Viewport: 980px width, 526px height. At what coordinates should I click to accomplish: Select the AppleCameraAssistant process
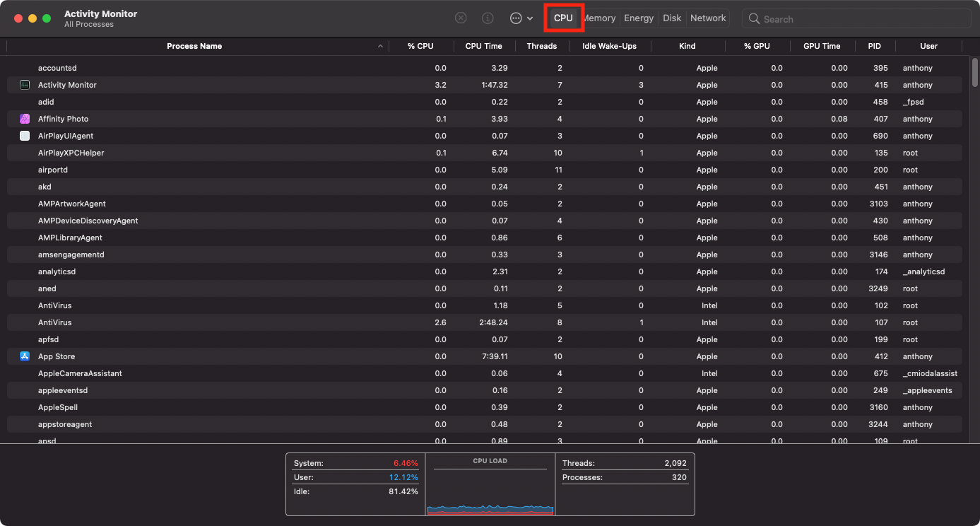click(80, 373)
